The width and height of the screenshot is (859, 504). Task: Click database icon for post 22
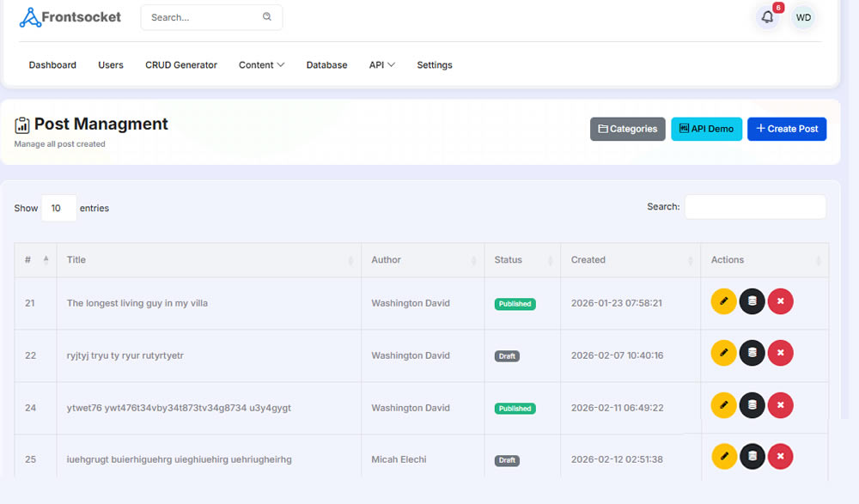[x=752, y=353]
